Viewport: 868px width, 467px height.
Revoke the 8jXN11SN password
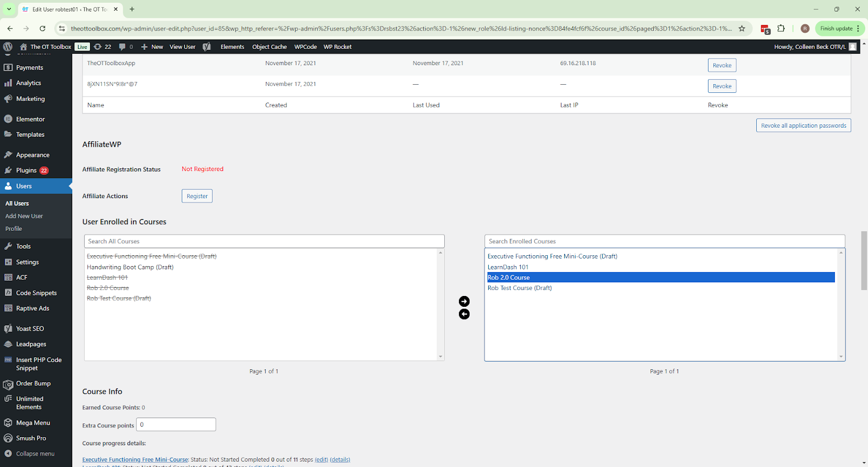722,86
